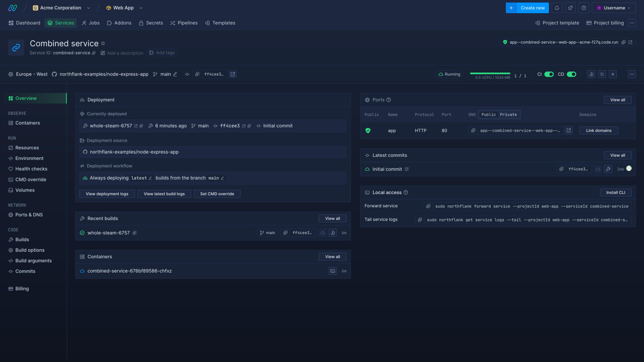This screenshot has width=644, height=362.
Task: Show the Ports help tooltip icon
Action: point(388,100)
